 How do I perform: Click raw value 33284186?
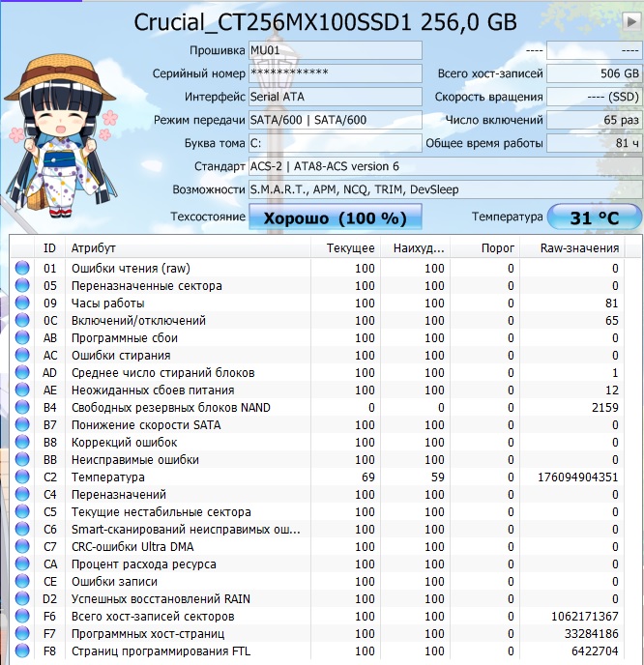(x=592, y=634)
